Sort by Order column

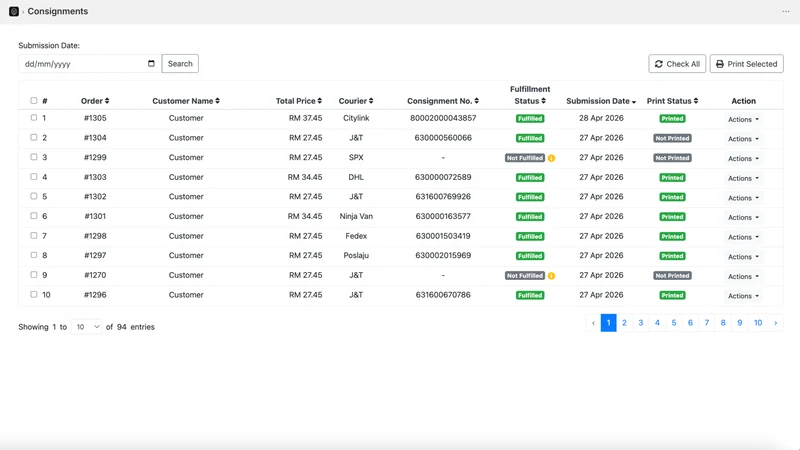coord(95,101)
